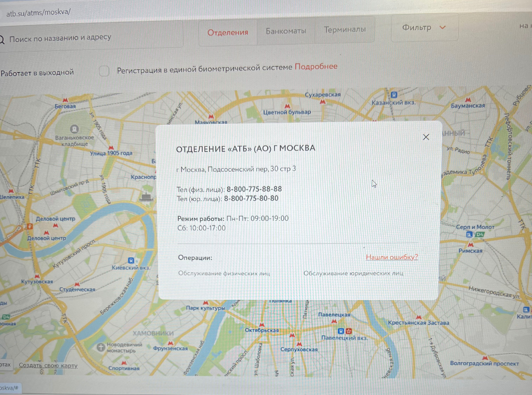Select the Павелецкий вокзал station icon
Image resolution: width=532 pixels, height=395 pixels.
[x=340, y=330]
